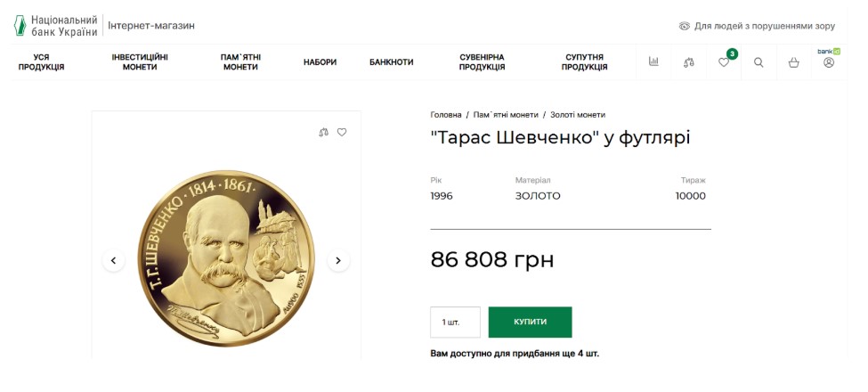
Task: Open the shopping basket icon
Action: coord(794,62)
